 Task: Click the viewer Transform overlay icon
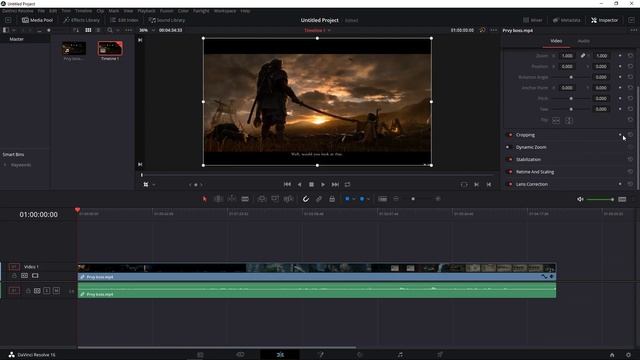pyautogui.click(x=146, y=184)
